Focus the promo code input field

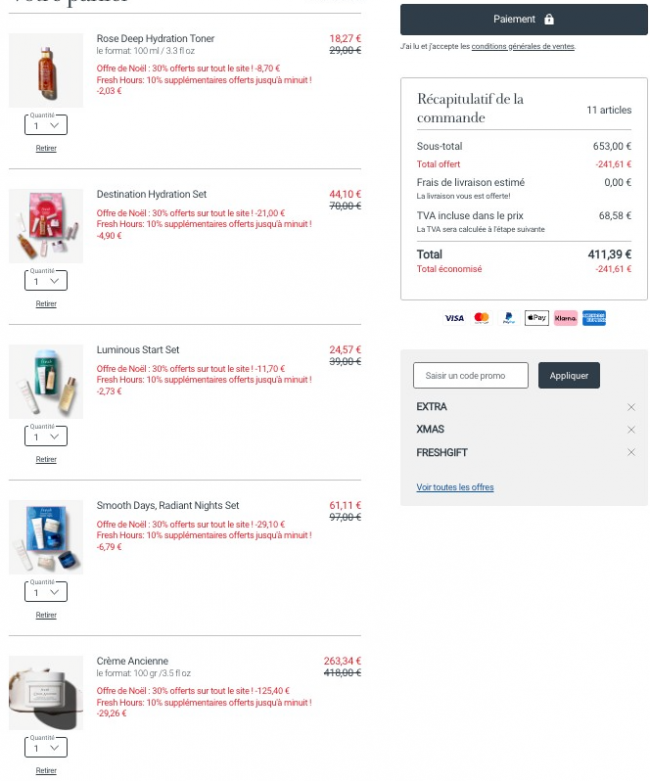click(470, 376)
